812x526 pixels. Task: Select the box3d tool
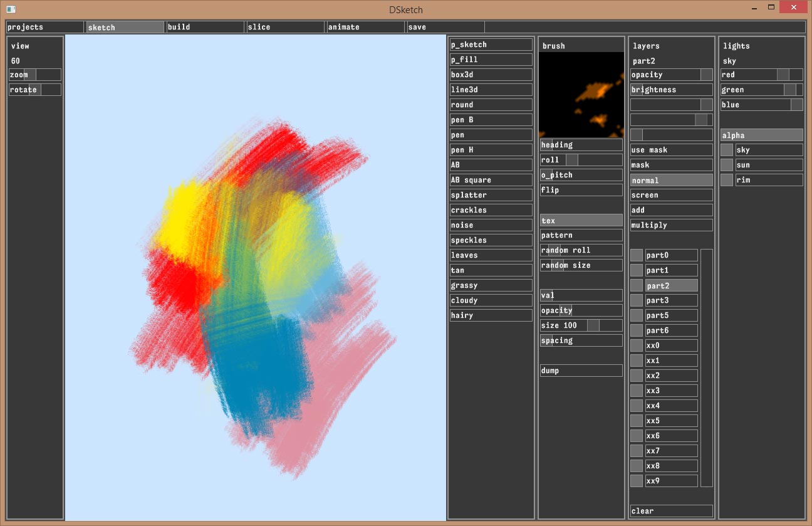pyautogui.click(x=491, y=75)
